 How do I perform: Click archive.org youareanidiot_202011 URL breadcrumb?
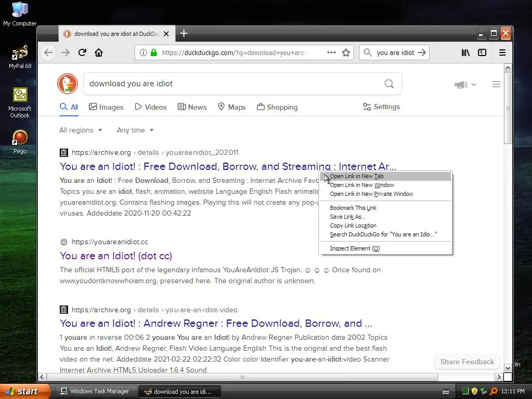(155, 153)
